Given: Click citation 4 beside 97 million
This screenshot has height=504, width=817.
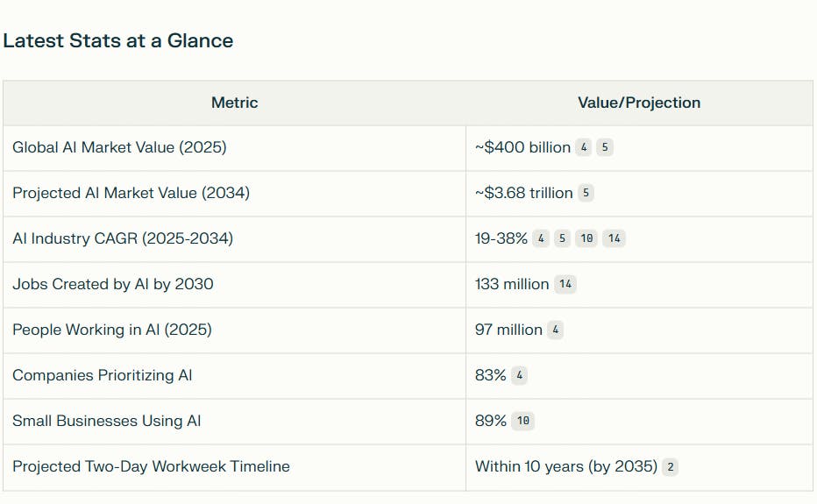Looking at the screenshot, I should (x=556, y=330).
